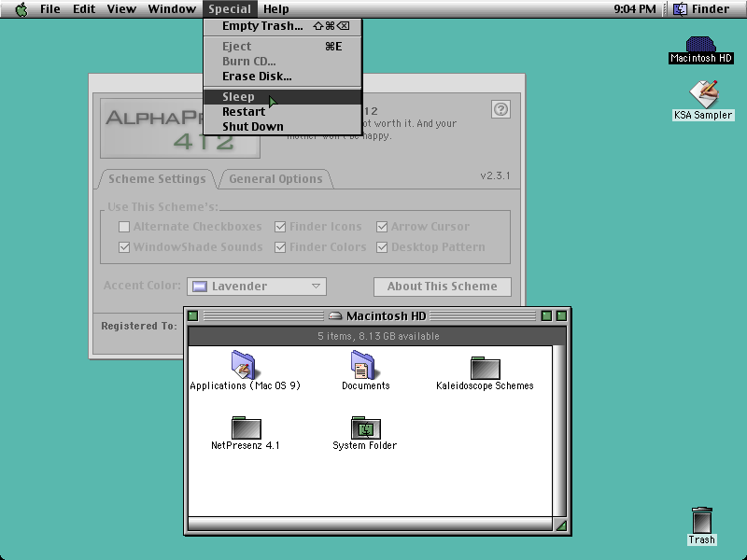Toggle the Arrow Cursor checkbox
747x560 pixels.
382,227
